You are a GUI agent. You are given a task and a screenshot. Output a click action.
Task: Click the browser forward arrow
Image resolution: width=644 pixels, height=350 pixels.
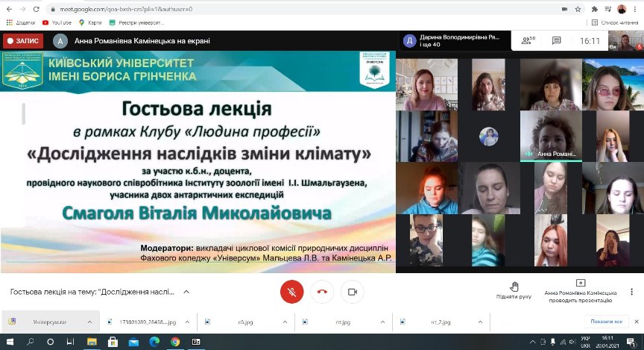click(x=22, y=9)
